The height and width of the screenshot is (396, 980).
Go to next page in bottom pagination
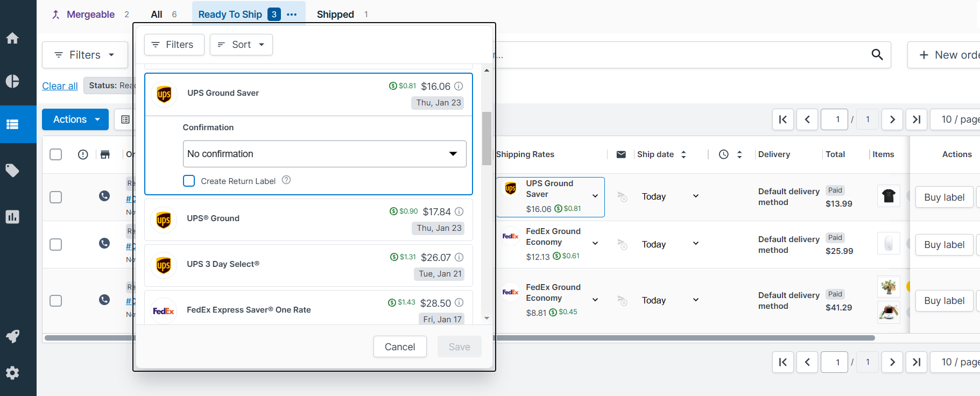pyautogui.click(x=892, y=362)
